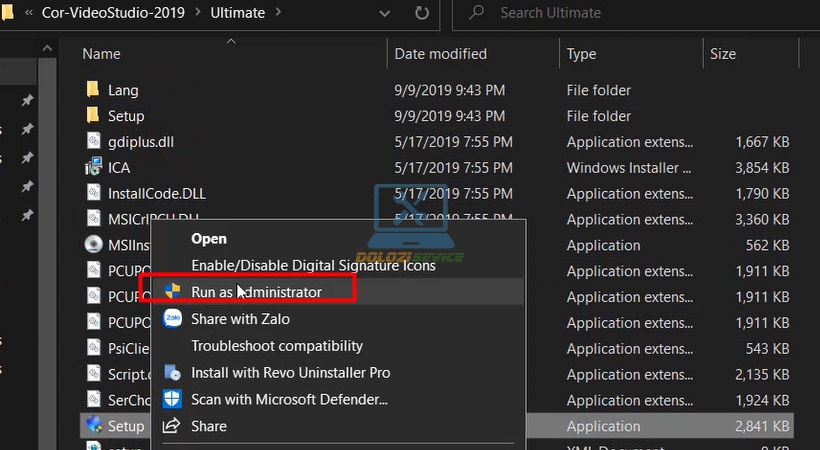820x450 pixels.
Task: Click the 3,360 KB size cell
Action: coord(762,219)
